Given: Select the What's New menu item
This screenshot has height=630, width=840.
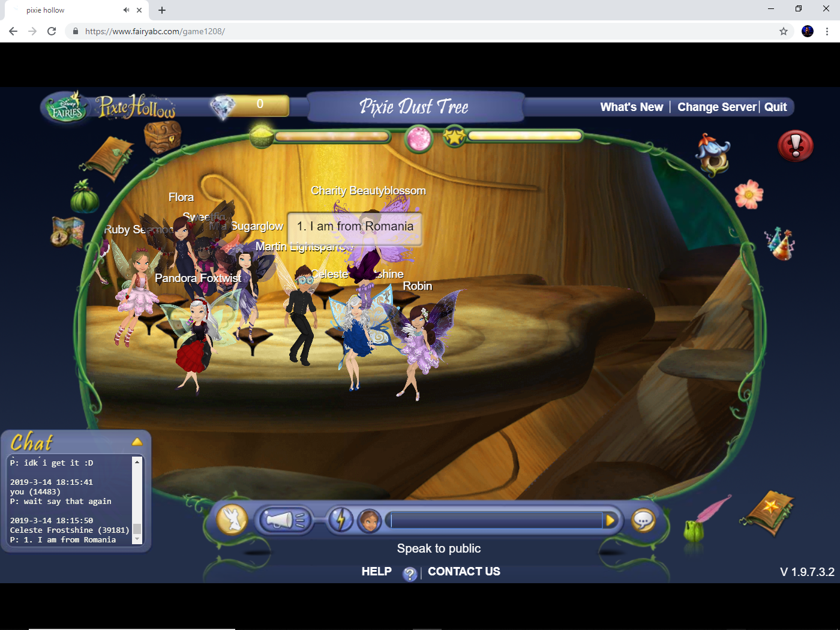Looking at the screenshot, I should [x=632, y=107].
